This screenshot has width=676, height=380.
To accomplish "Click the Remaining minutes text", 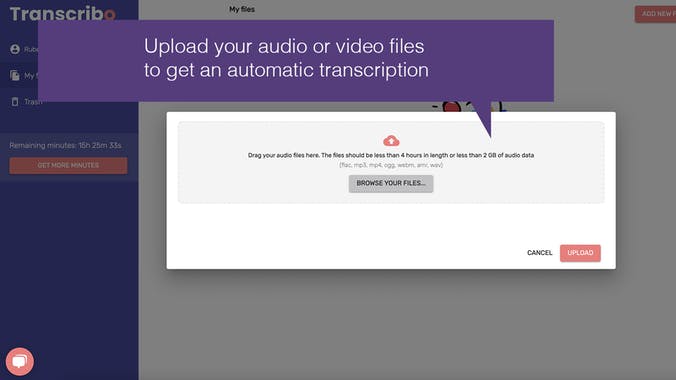I will pyautogui.click(x=66, y=145).
